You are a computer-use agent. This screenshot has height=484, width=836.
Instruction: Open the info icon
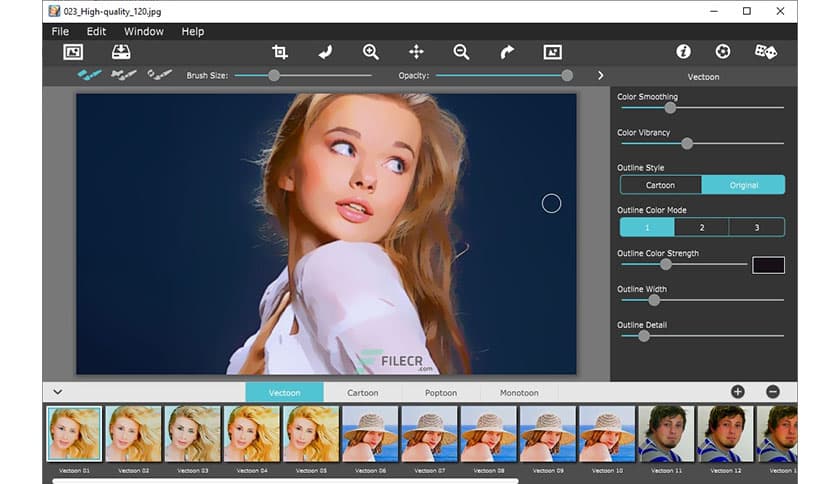point(684,51)
